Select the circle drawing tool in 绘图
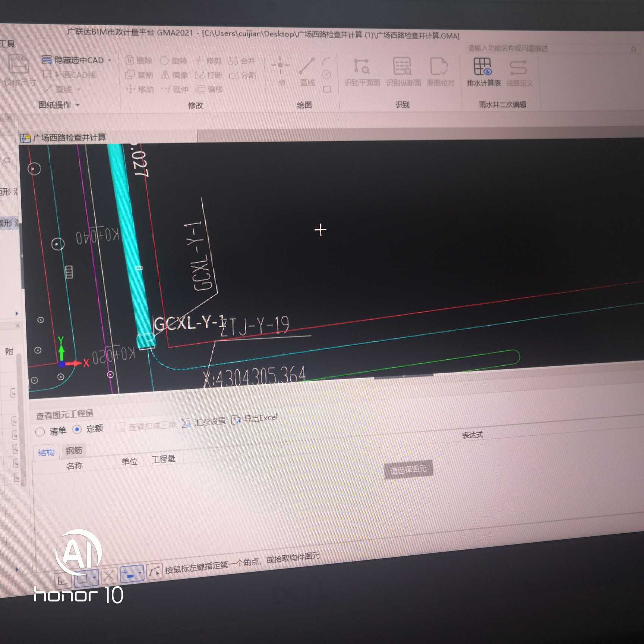Viewport: 644px width, 644px height. click(x=326, y=75)
